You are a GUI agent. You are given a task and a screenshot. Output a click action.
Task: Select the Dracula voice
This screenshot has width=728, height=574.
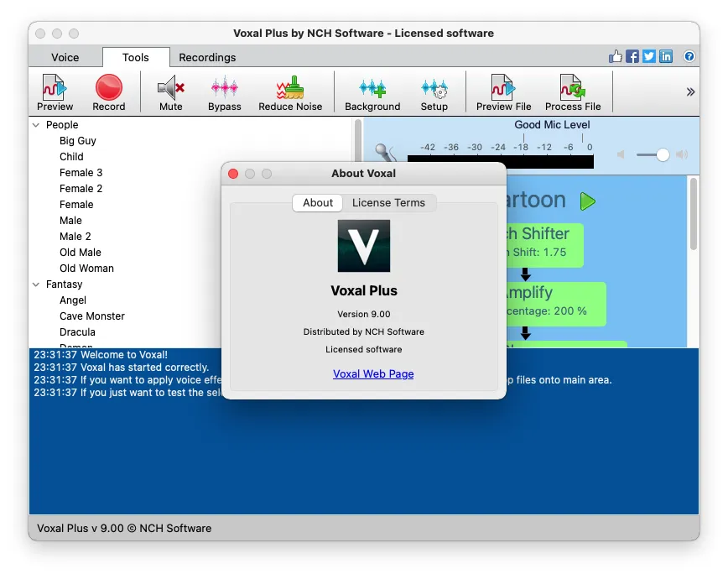click(x=77, y=332)
